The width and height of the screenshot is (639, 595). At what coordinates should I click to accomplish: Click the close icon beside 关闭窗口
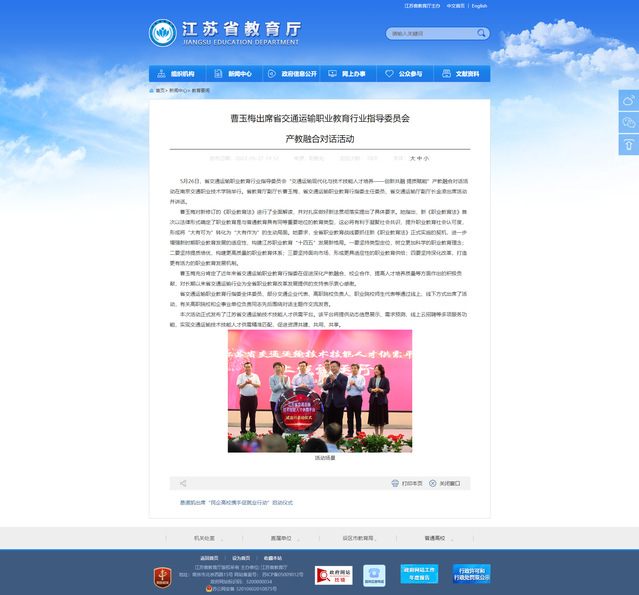tap(433, 482)
